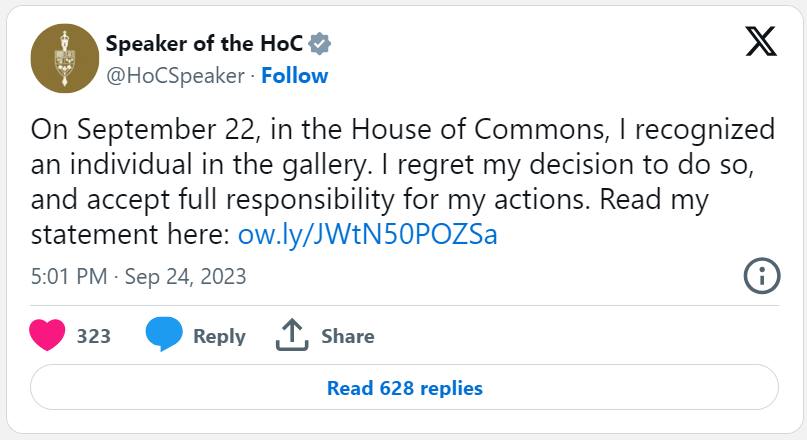807x440 pixels.
Task: Select the Reply label
Action: (x=219, y=336)
